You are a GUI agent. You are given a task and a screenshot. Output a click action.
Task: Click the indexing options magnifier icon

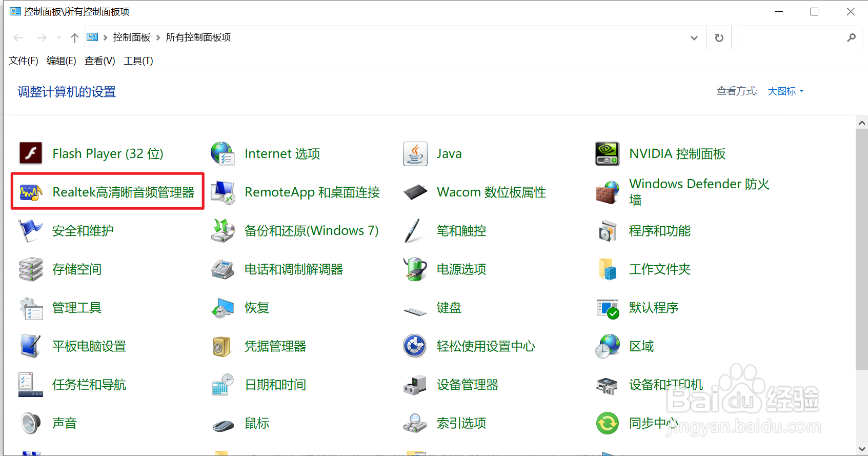415,423
